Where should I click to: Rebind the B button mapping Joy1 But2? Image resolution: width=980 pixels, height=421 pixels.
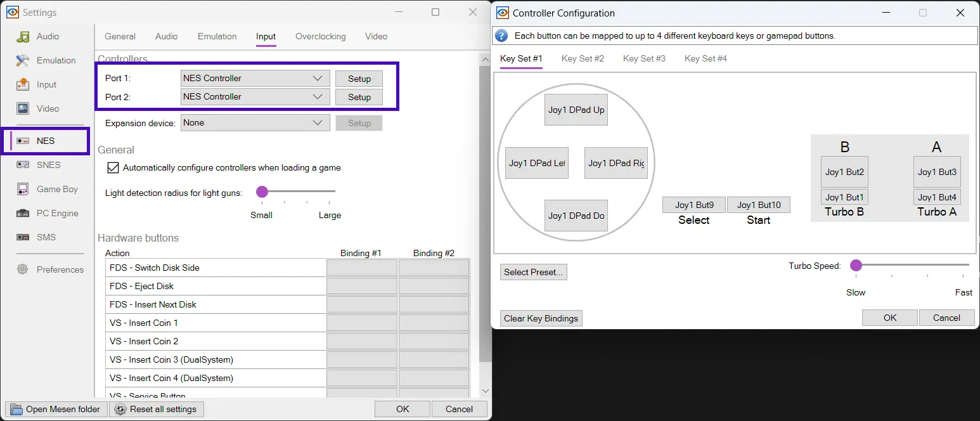(x=844, y=172)
